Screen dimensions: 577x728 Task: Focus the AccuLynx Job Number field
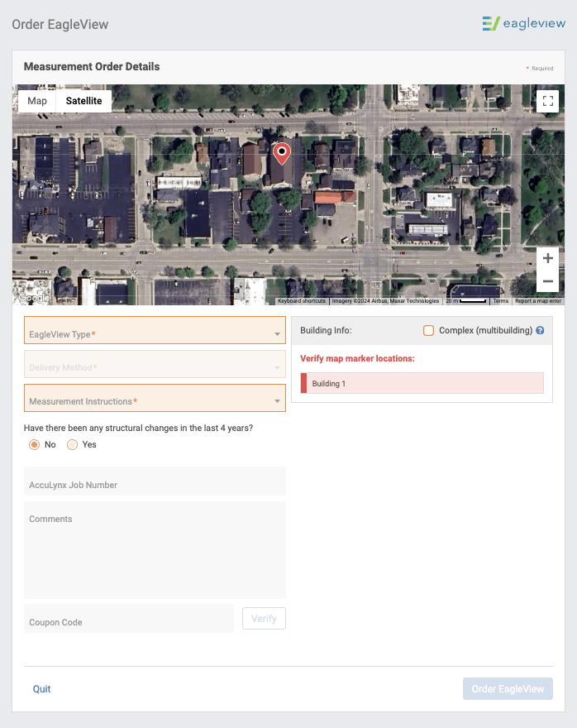pyautogui.click(x=155, y=481)
